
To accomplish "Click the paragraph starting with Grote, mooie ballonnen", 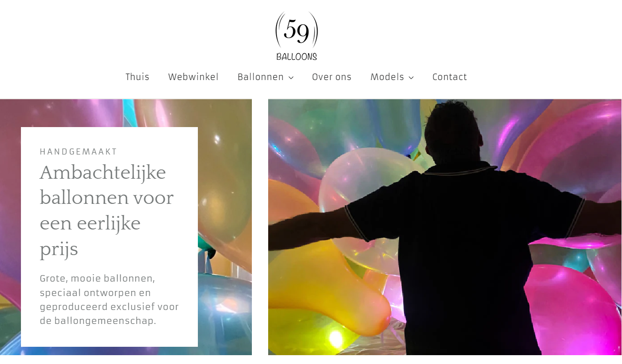I will tap(109, 300).
